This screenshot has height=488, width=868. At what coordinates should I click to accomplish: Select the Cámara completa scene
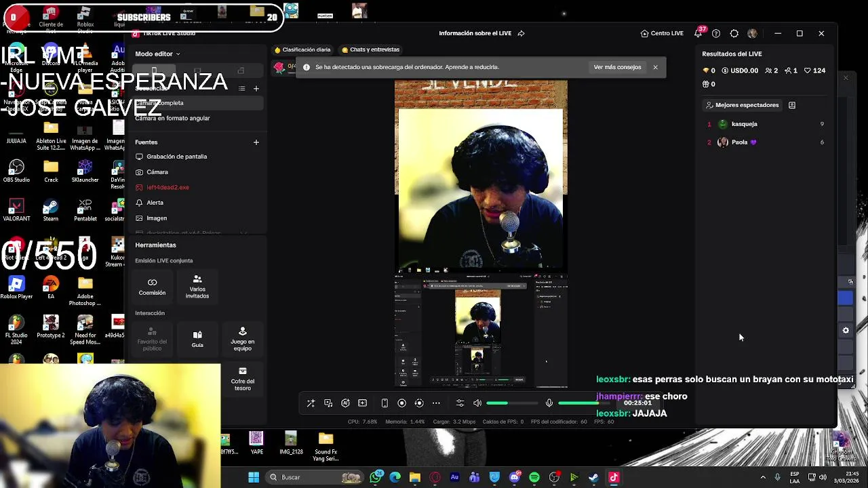coord(197,103)
